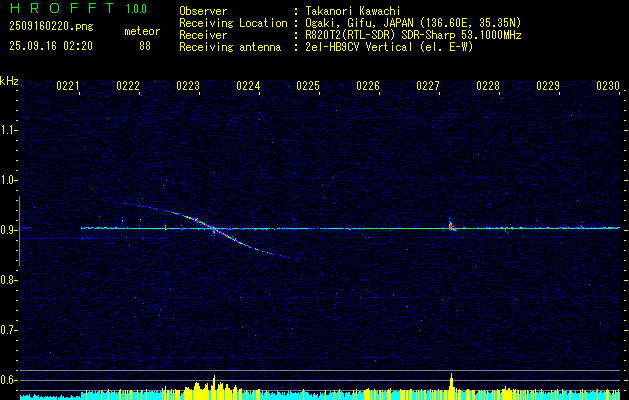Click the observer name Takanori Kawachi
The image size is (629, 400).
(353, 11)
